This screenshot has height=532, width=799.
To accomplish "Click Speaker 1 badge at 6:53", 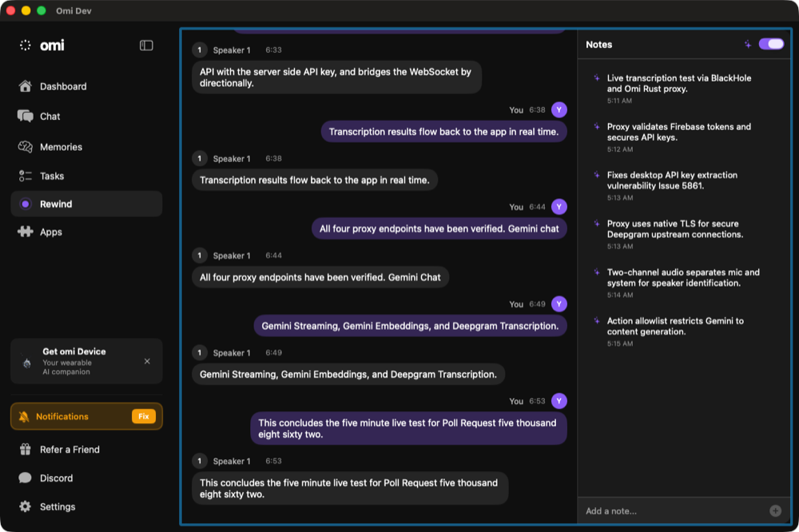I will 199,461.
